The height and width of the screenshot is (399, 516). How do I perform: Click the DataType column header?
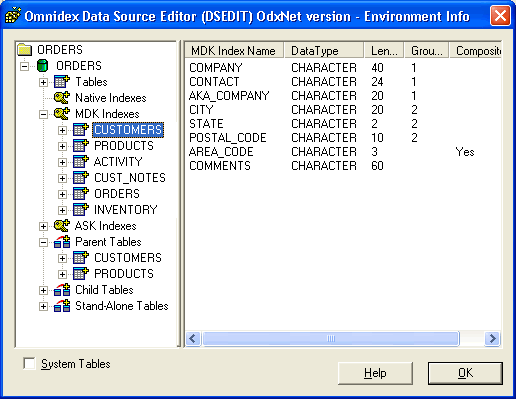[x=324, y=51]
